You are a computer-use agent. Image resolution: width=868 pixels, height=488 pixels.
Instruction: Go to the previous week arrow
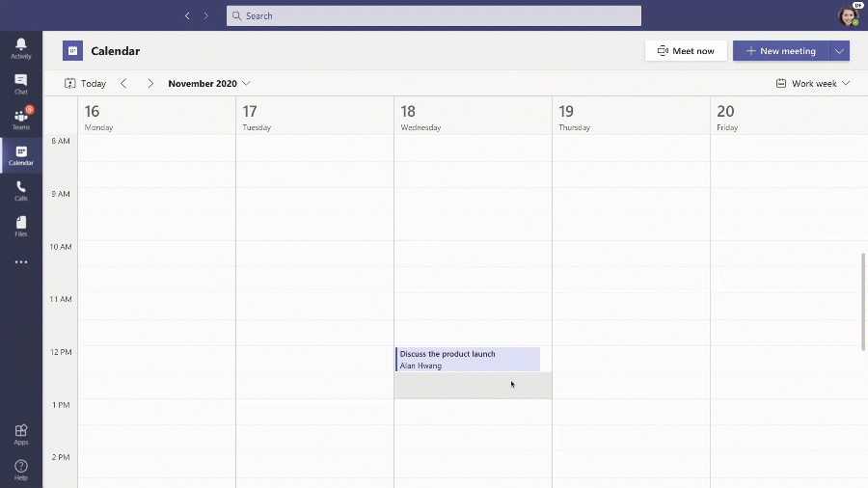[x=123, y=84]
